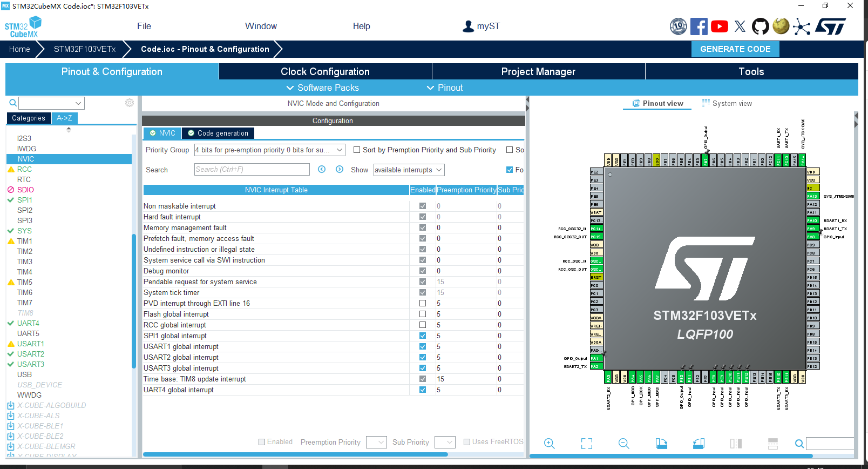Open the ST YouTube channel icon
The height and width of the screenshot is (469, 868).
pyautogui.click(x=720, y=26)
